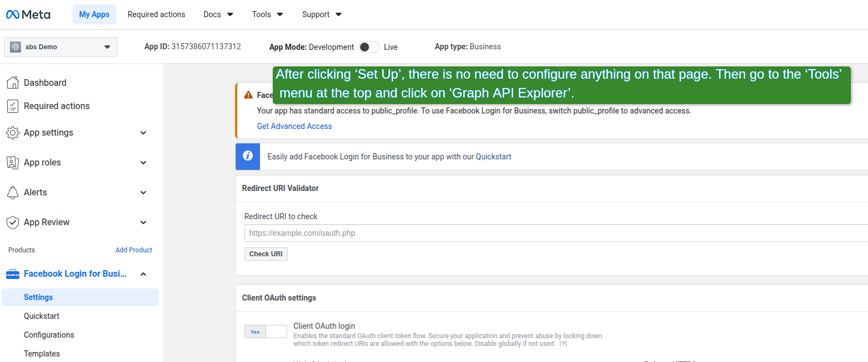The image size is (868, 362).
Task: Expand the App roles section
Action: tap(143, 163)
